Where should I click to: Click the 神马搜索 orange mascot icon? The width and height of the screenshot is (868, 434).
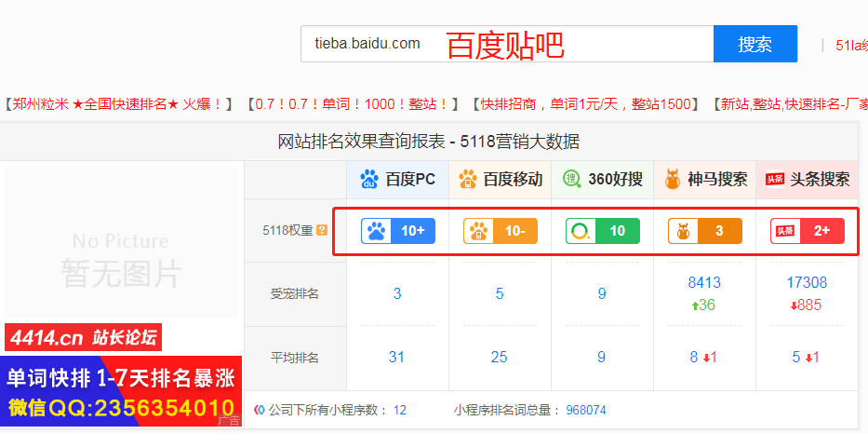pyautogui.click(x=673, y=180)
